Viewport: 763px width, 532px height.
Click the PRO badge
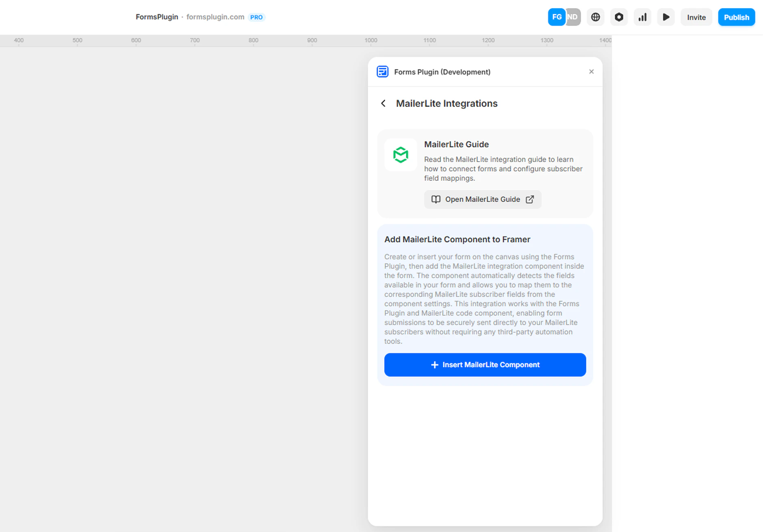pos(256,17)
